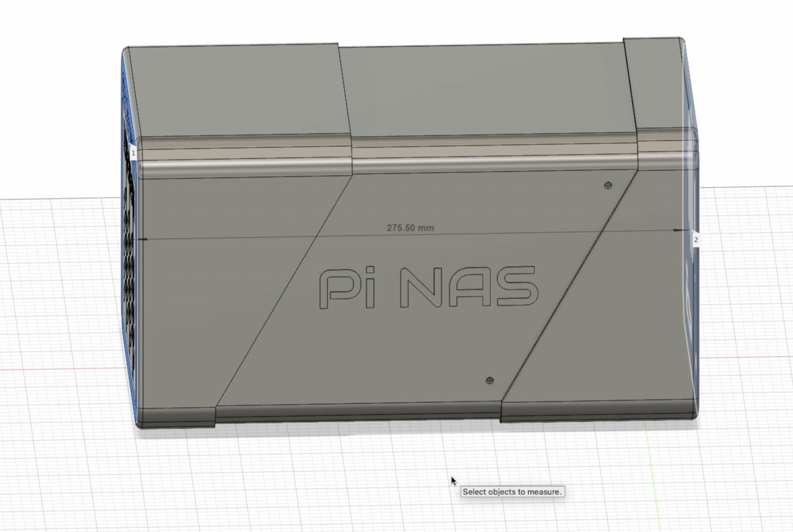Select the bottom-left base foot section

click(176, 418)
